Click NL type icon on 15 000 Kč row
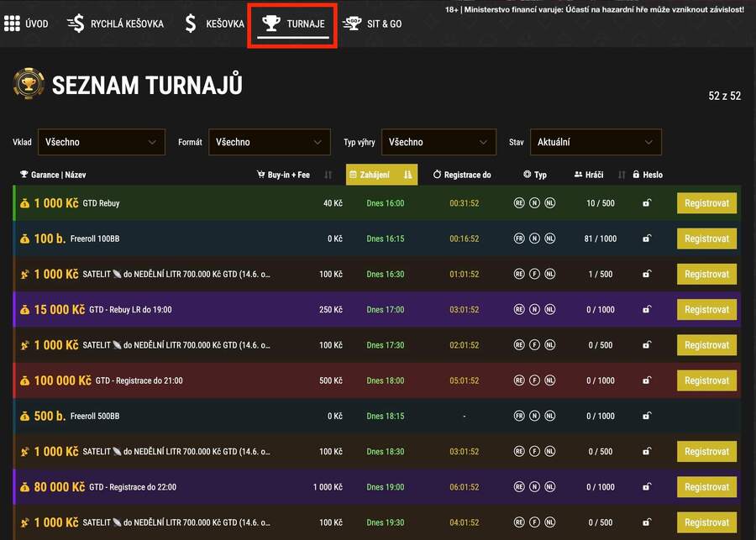756x540 pixels. pos(549,310)
